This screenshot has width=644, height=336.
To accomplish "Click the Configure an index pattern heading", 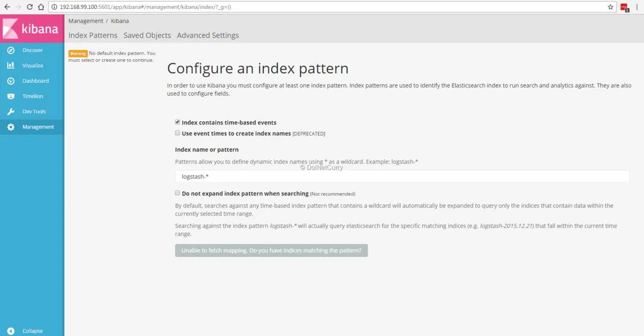I will pyautogui.click(x=258, y=69).
